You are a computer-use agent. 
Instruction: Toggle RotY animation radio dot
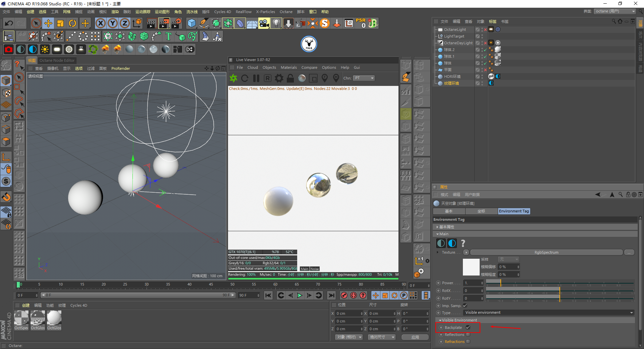[438, 298]
